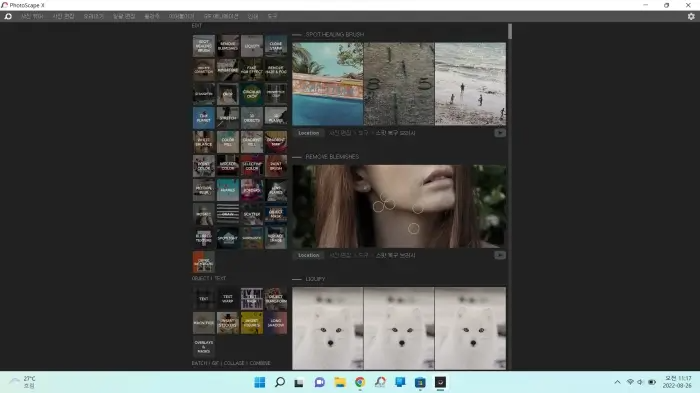Open the Spot Healing Brush tile
700x393 pixels.
point(204,46)
